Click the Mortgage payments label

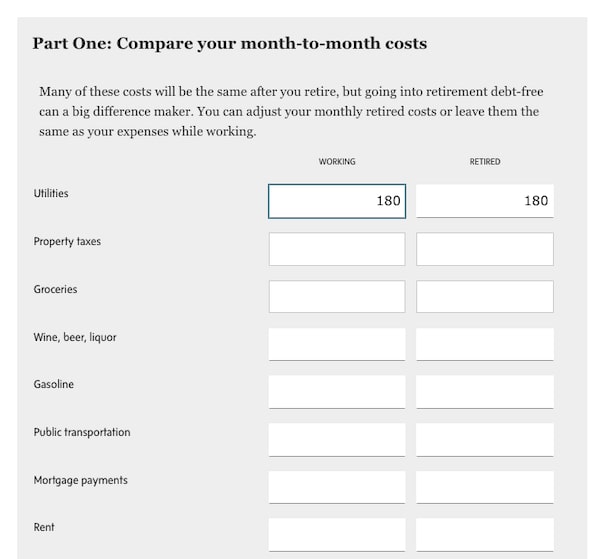click(x=80, y=480)
